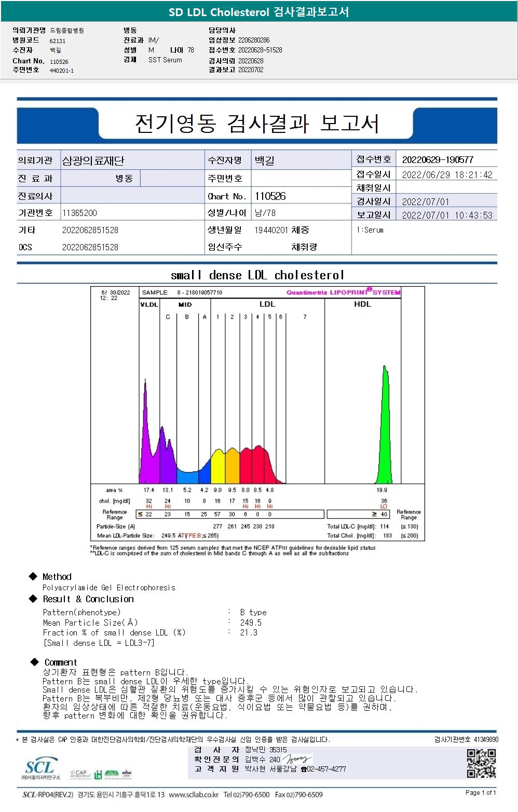Click the 전기영동 검사결과 보고서 banner
The image size is (518, 812).
click(257, 124)
